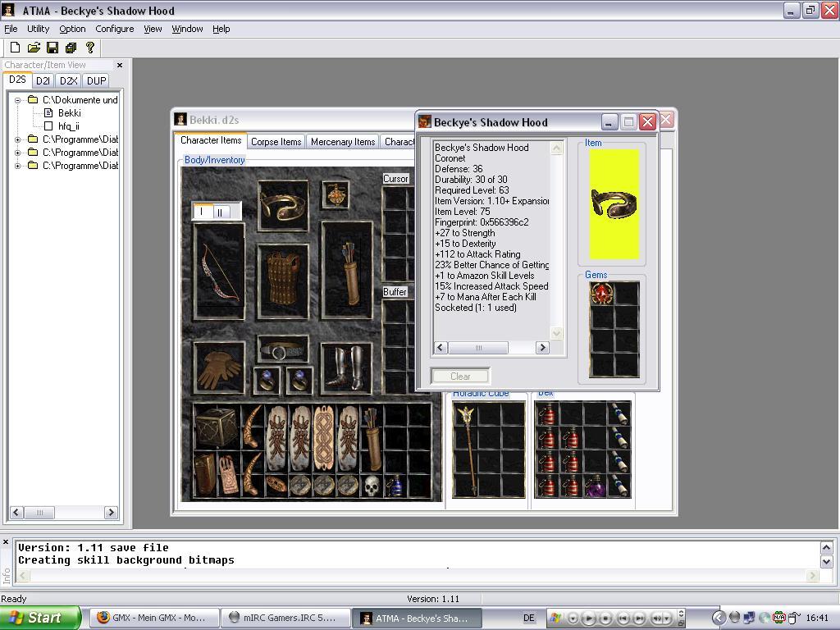Image resolution: width=840 pixels, height=630 pixels.
Task: Select the equipped coronet helm item
Action: [283, 206]
